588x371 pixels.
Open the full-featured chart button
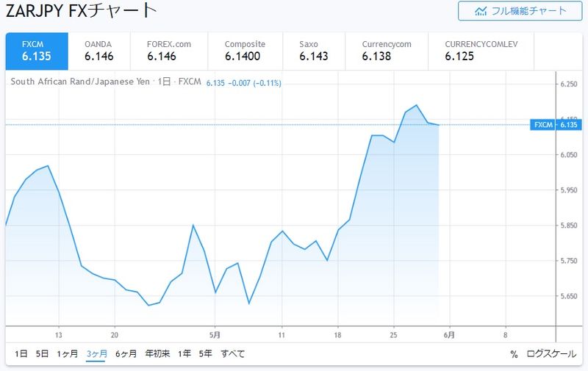521,11
